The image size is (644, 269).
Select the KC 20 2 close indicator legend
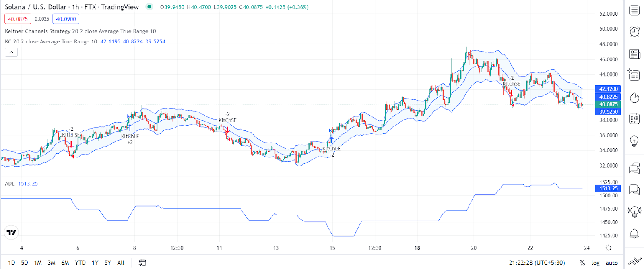pos(51,41)
